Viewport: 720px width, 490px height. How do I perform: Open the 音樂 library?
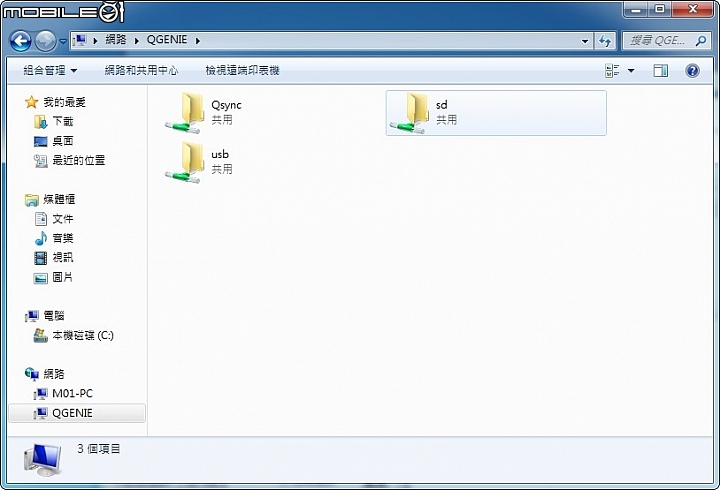tap(63, 238)
